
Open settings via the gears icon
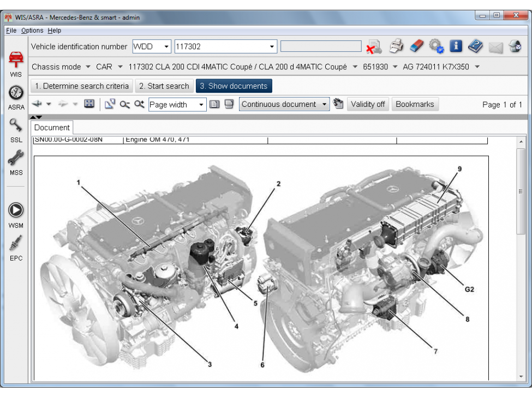point(436,47)
